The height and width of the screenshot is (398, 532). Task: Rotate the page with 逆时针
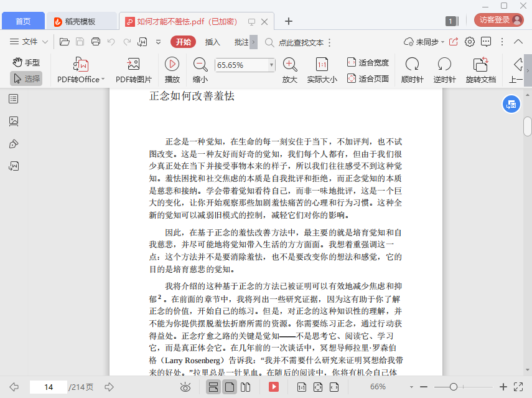tap(444, 64)
